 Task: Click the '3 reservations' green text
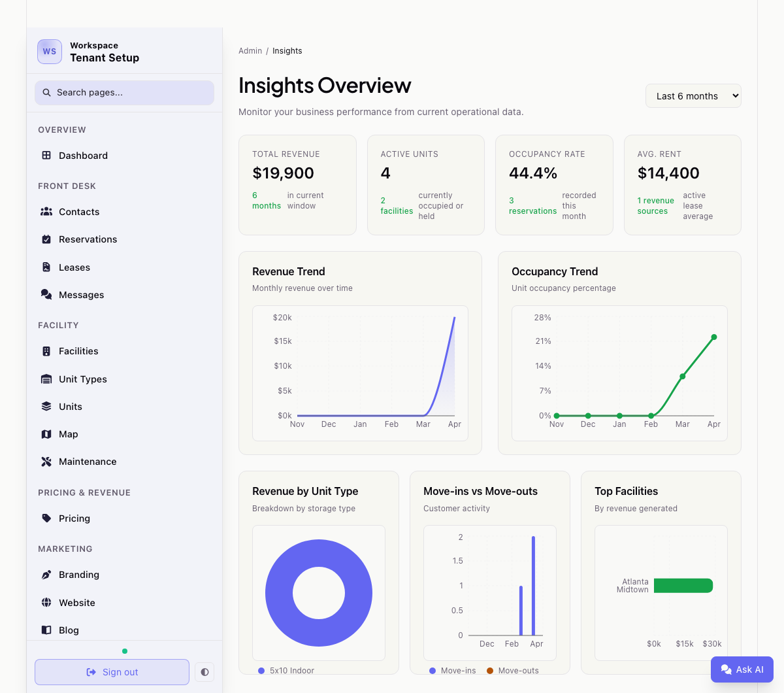532,206
